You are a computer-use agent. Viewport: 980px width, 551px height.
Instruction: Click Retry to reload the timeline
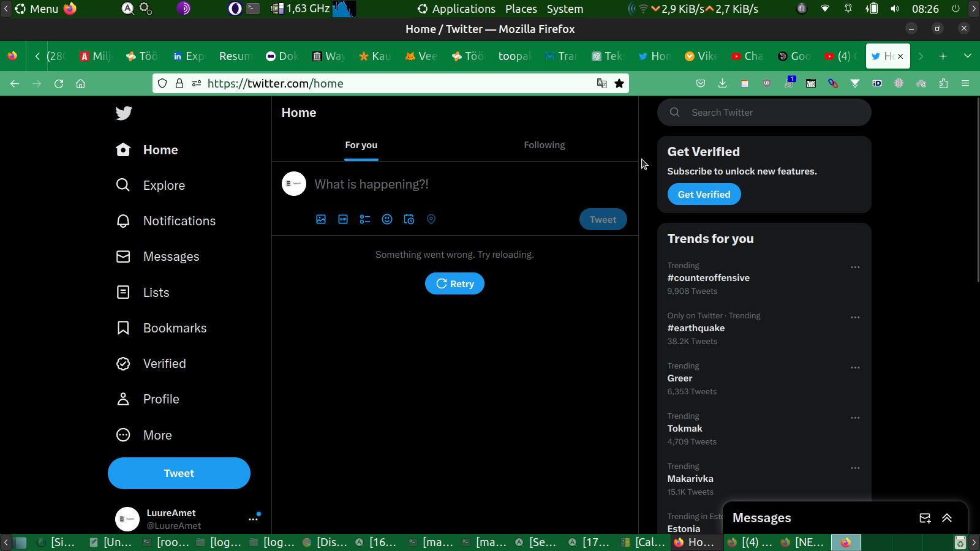pos(454,283)
